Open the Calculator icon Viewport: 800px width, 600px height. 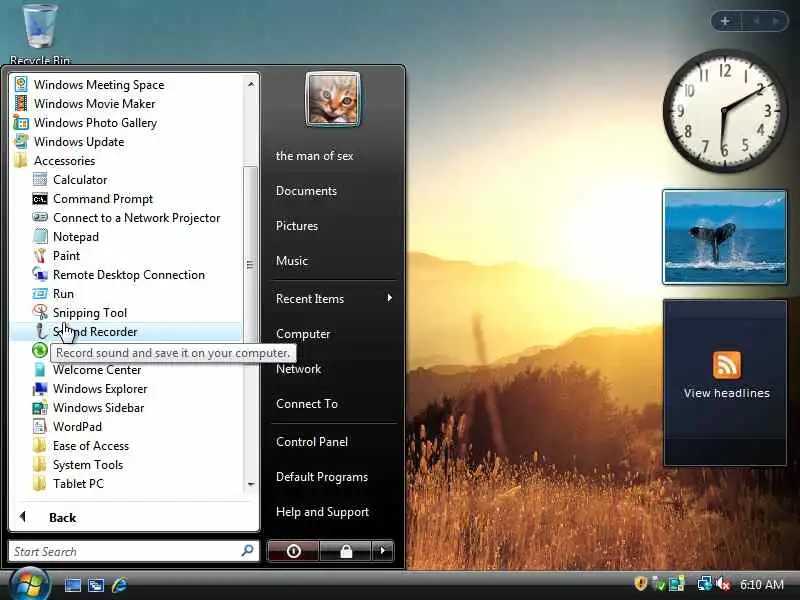point(40,180)
